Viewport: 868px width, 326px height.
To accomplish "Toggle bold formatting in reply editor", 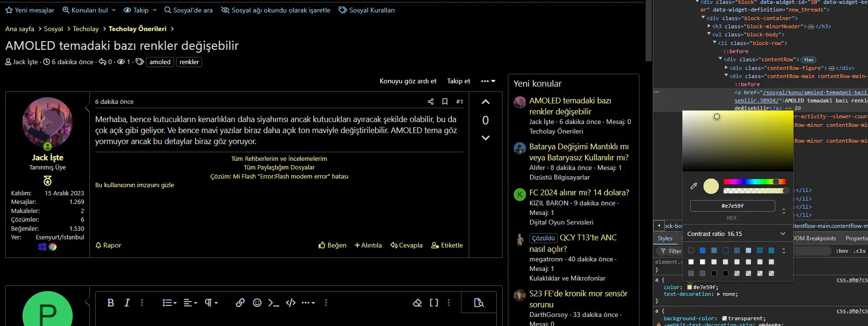I will 110,303.
